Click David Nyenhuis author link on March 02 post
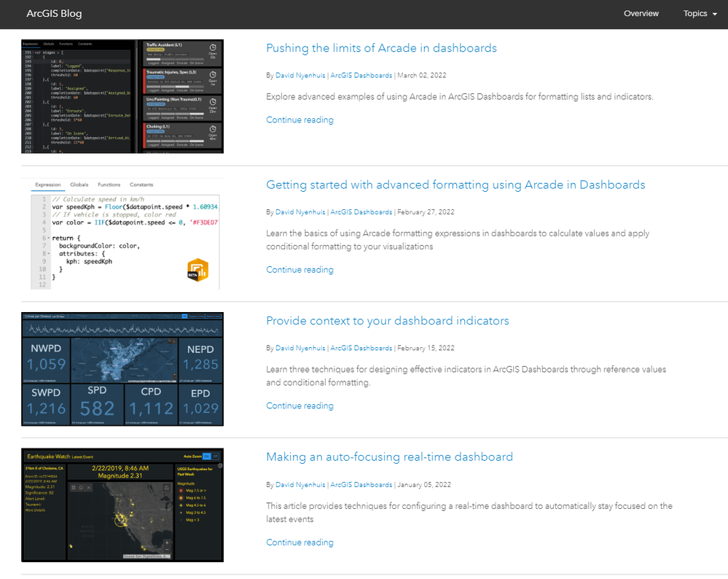The image size is (728, 579). [x=300, y=75]
